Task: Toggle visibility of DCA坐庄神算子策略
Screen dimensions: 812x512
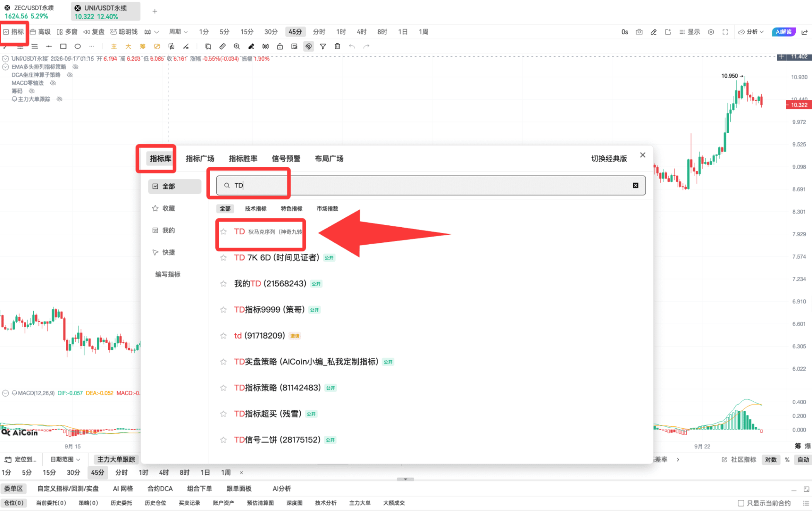Action: point(70,75)
